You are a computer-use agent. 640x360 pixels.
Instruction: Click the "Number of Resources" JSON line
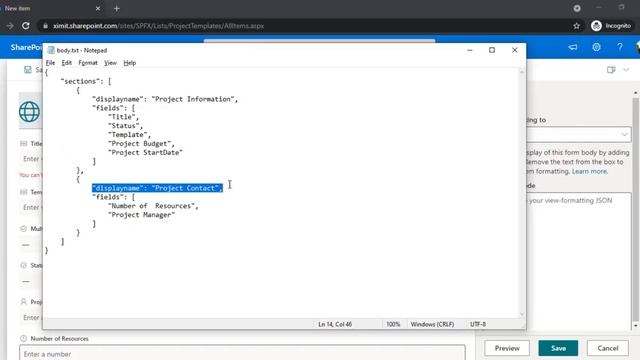click(153, 206)
